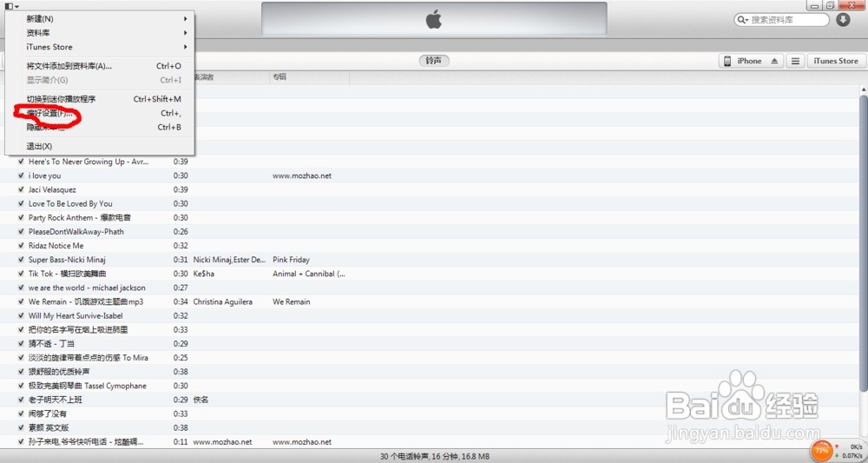Toggle the Tik Tok checkbox
This screenshot has width=868, height=463.
(21, 274)
